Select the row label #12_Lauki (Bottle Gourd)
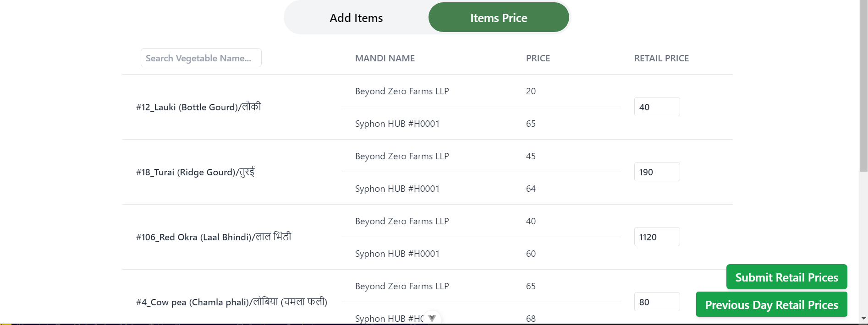This screenshot has height=325, width=868. pyautogui.click(x=198, y=107)
